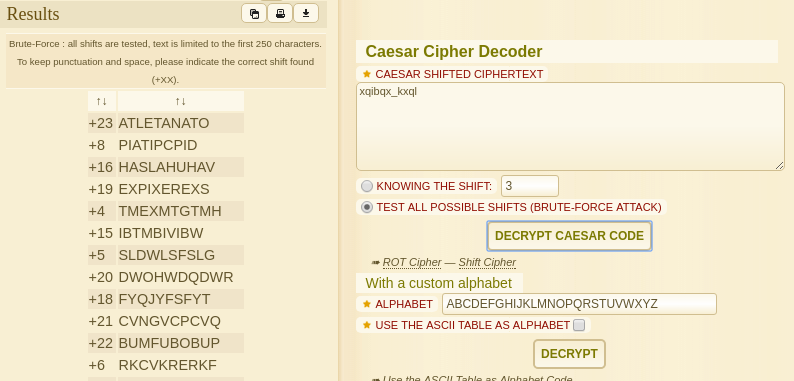Click the Caesar Shifted Ciphertext label

coord(459,74)
